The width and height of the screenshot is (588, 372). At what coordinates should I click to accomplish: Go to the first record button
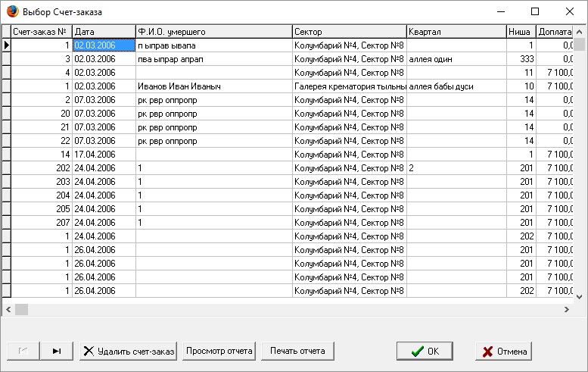pyautogui.click(x=23, y=351)
